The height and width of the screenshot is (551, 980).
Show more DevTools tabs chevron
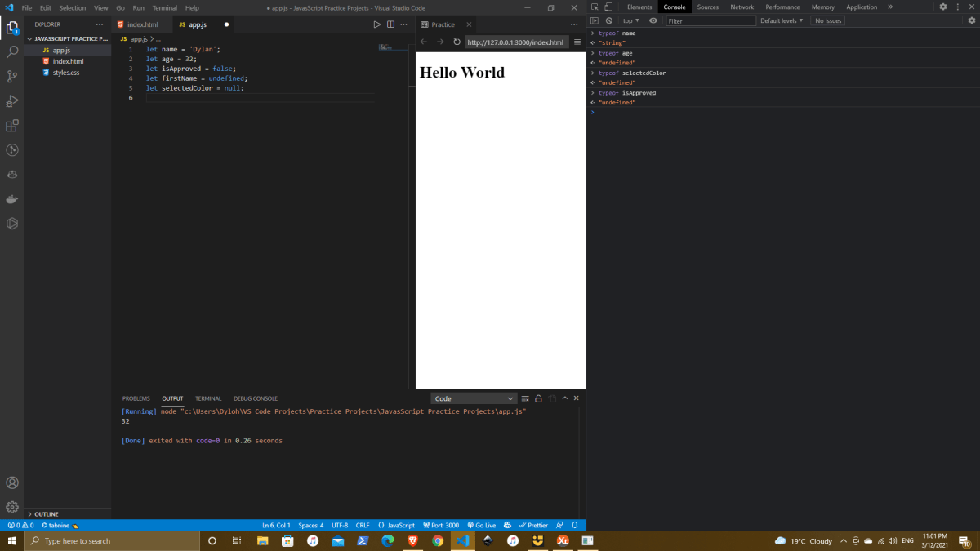[890, 7]
